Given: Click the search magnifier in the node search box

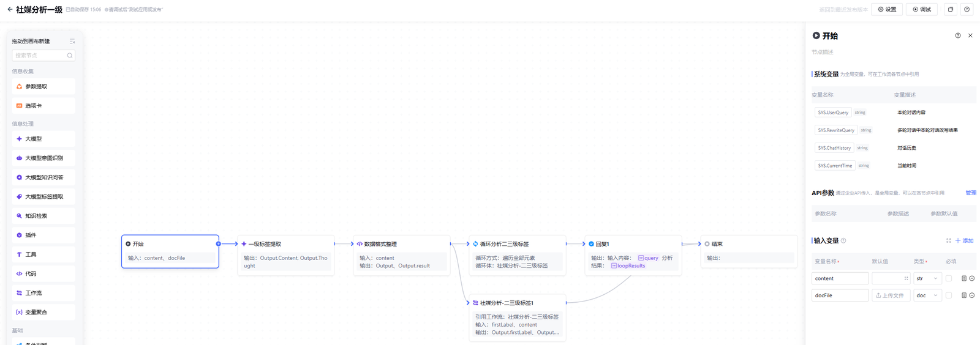Looking at the screenshot, I should [70, 56].
